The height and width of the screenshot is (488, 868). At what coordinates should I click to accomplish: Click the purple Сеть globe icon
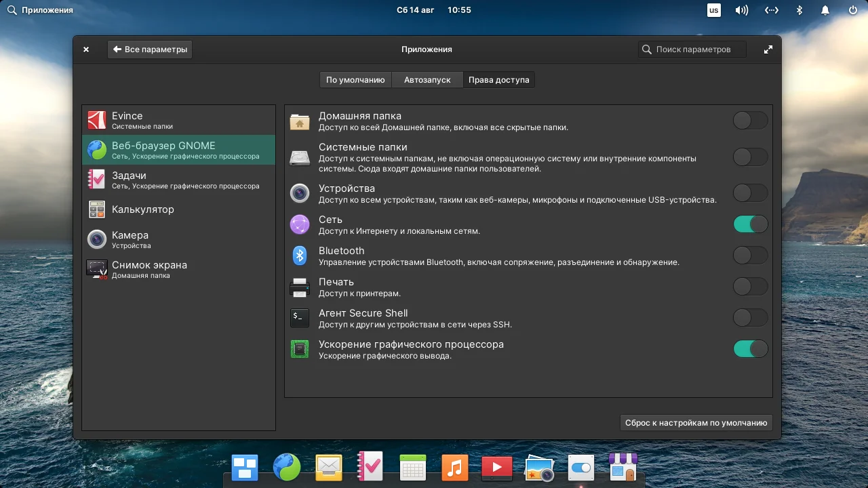click(x=299, y=224)
